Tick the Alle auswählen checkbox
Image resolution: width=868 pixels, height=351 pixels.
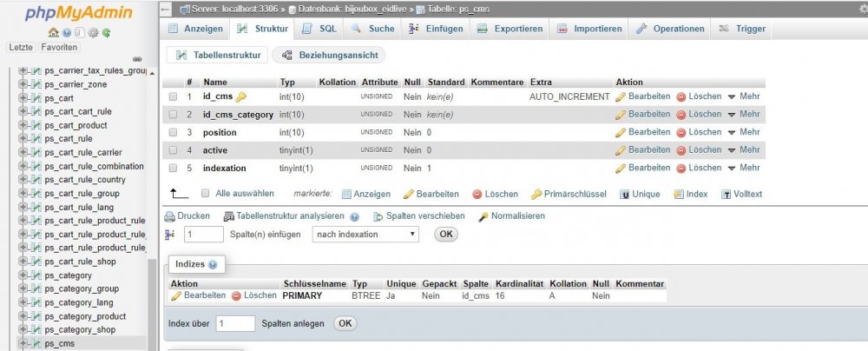pos(206,194)
